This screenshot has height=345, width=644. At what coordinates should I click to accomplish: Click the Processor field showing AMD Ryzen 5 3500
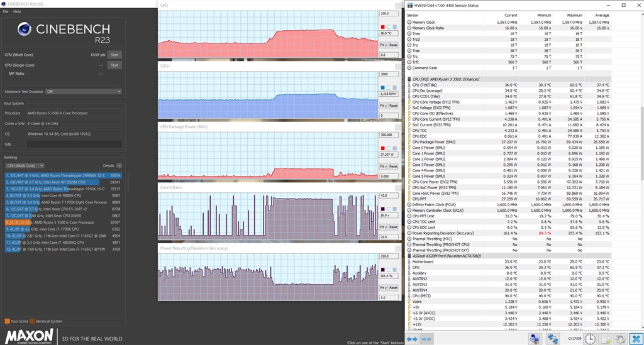point(74,113)
